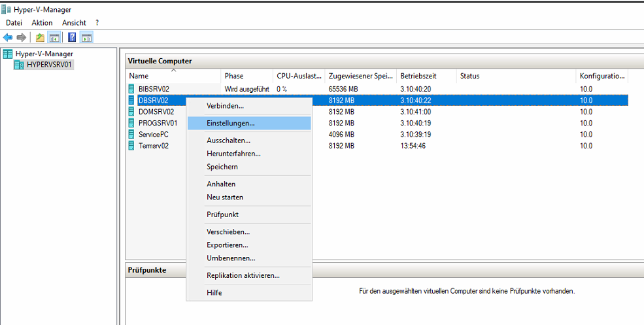Image resolution: width=644 pixels, height=325 pixels.
Task: Click the Prüfpunkte panel heading
Action: click(147, 270)
